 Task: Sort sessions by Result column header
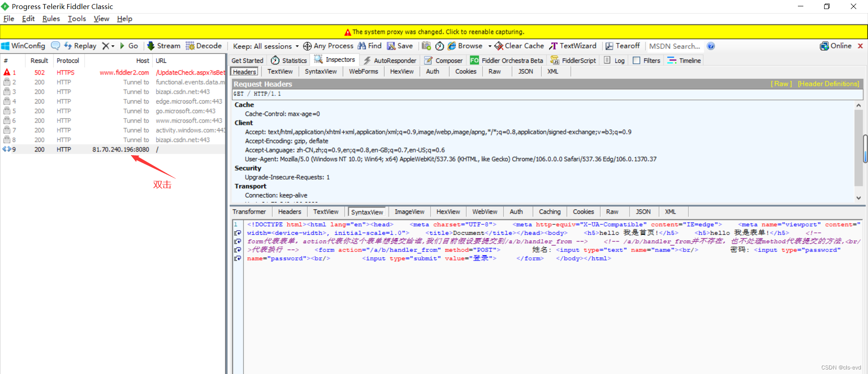click(39, 61)
